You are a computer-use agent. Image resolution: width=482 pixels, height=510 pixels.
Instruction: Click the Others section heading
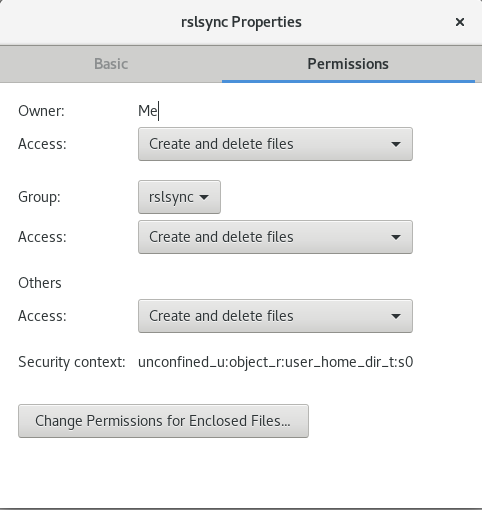coord(40,283)
